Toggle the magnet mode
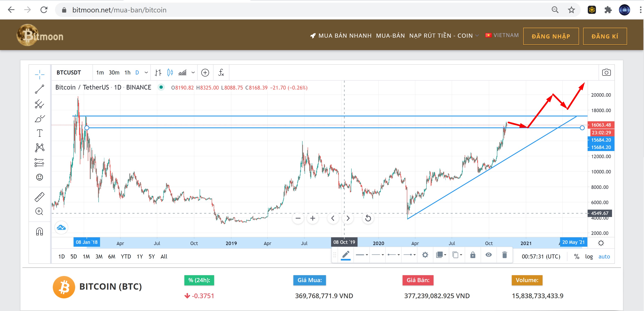The width and height of the screenshot is (644, 311). (40, 232)
